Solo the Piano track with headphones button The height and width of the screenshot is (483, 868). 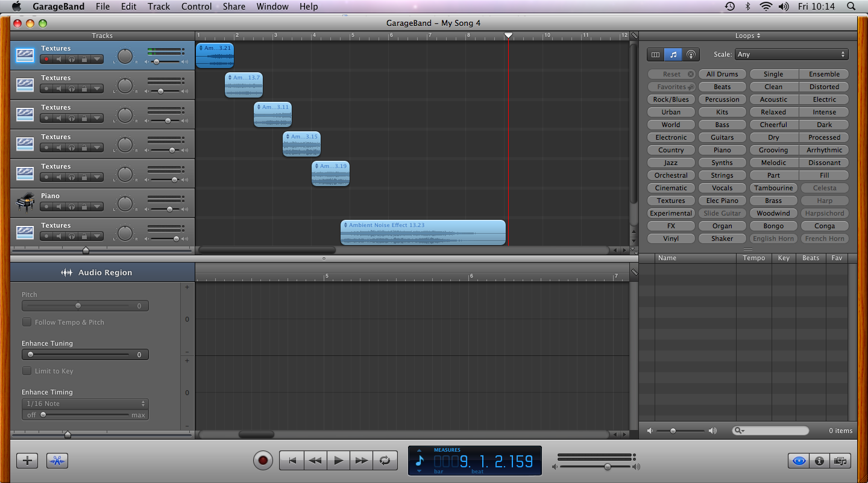point(71,207)
